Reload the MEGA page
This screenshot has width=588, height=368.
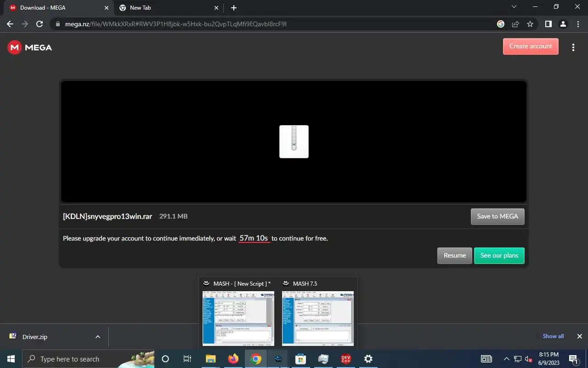[40, 24]
